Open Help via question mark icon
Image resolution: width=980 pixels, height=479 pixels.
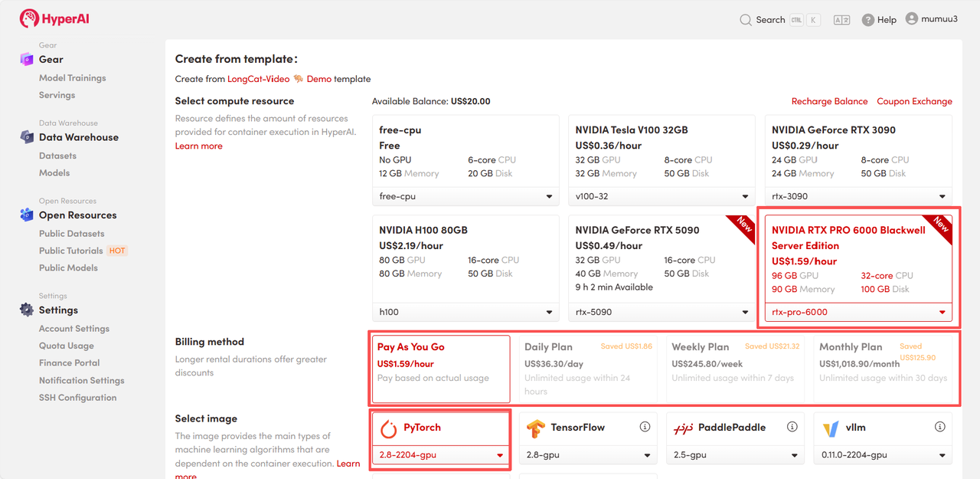pos(868,20)
